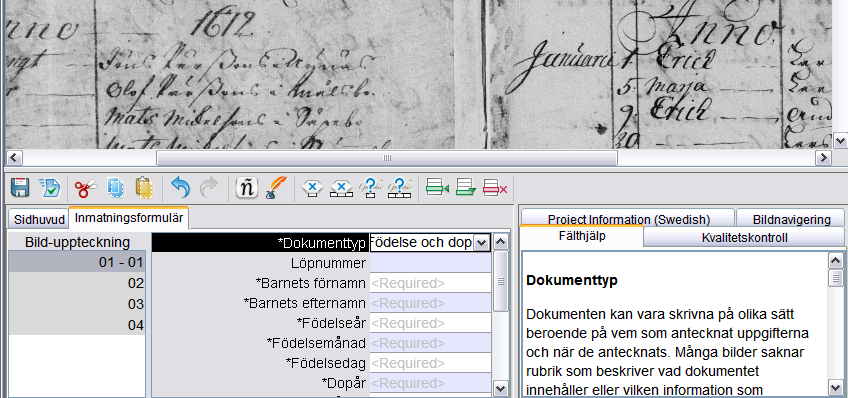
Task: Click the Dopår required field
Action: [430, 383]
